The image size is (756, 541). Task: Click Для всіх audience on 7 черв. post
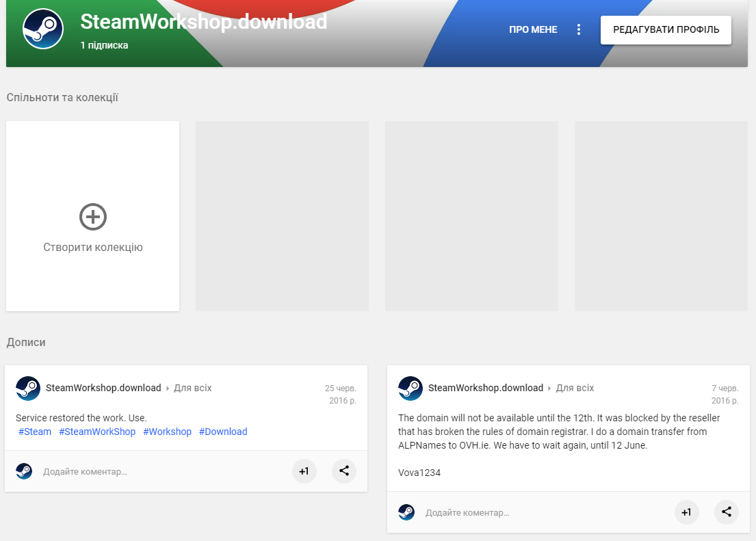(x=575, y=388)
